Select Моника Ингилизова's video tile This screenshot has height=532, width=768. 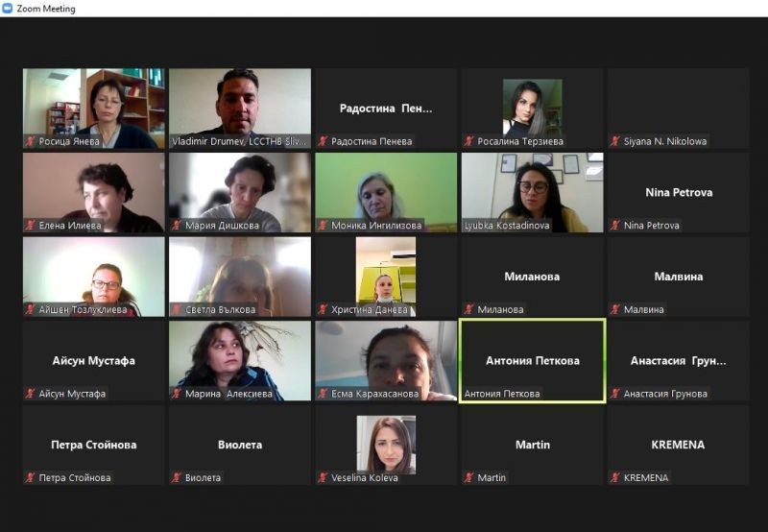point(386,192)
